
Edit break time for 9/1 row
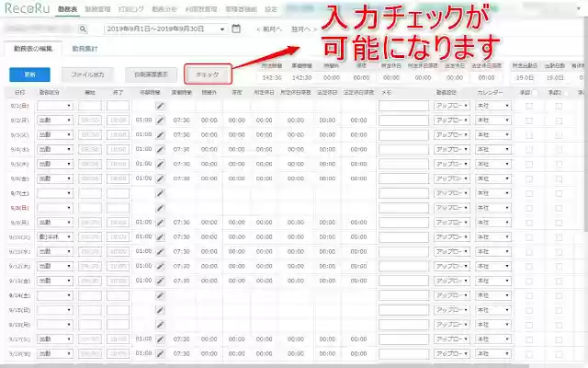pyautogui.click(x=160, y=106)
